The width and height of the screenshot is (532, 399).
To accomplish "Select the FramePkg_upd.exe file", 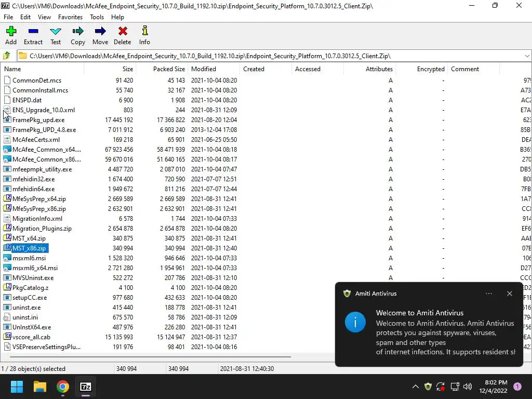I will coord(38,120).
